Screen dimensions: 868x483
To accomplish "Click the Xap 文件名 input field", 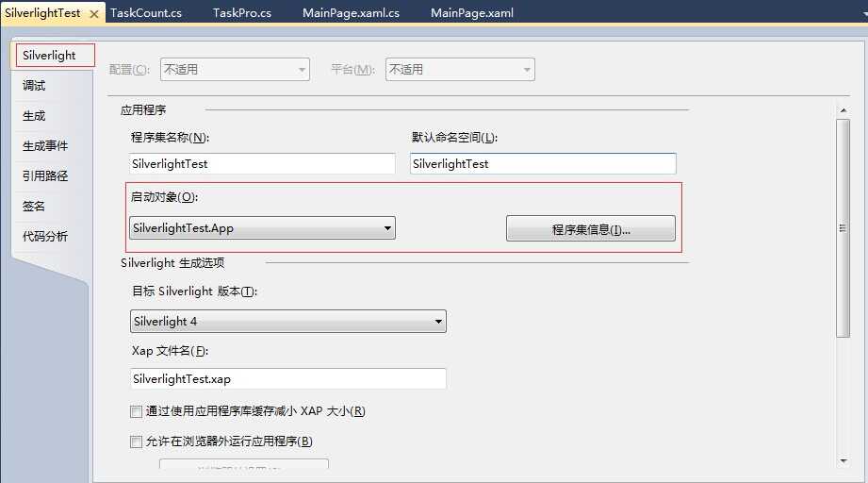I will pyautogui.click(x=287, y=379).
